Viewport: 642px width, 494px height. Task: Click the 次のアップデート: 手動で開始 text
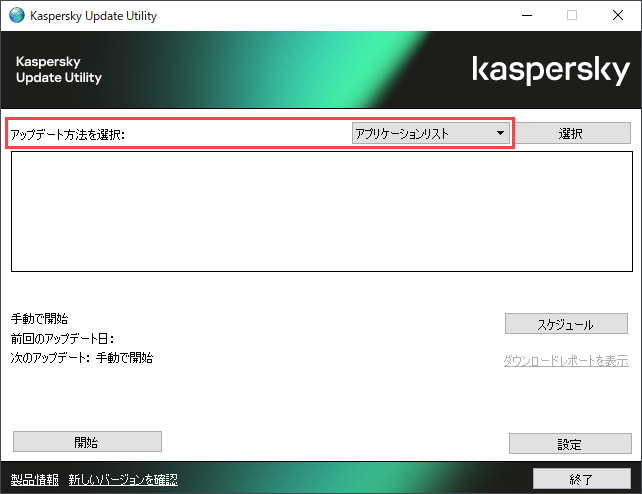pos(82,358)
